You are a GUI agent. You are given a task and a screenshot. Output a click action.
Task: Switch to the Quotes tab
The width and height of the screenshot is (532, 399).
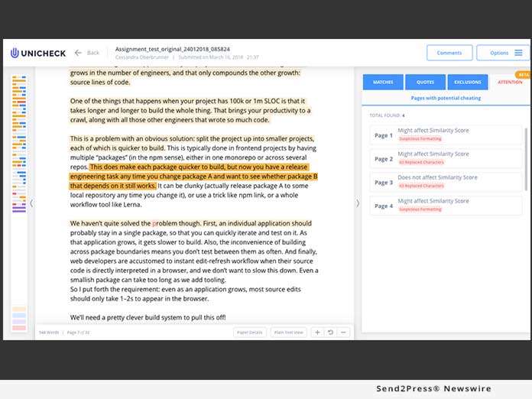tap(425, 82)
